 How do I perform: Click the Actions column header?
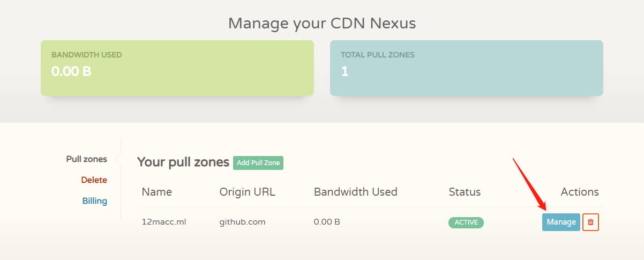pyautogui.click(x=579, y=192)
